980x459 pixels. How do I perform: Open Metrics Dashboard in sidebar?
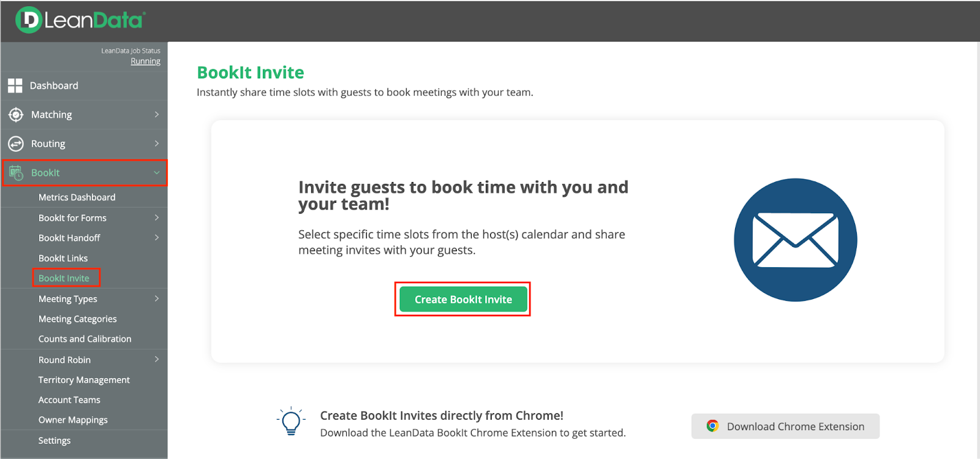(77, 197)
